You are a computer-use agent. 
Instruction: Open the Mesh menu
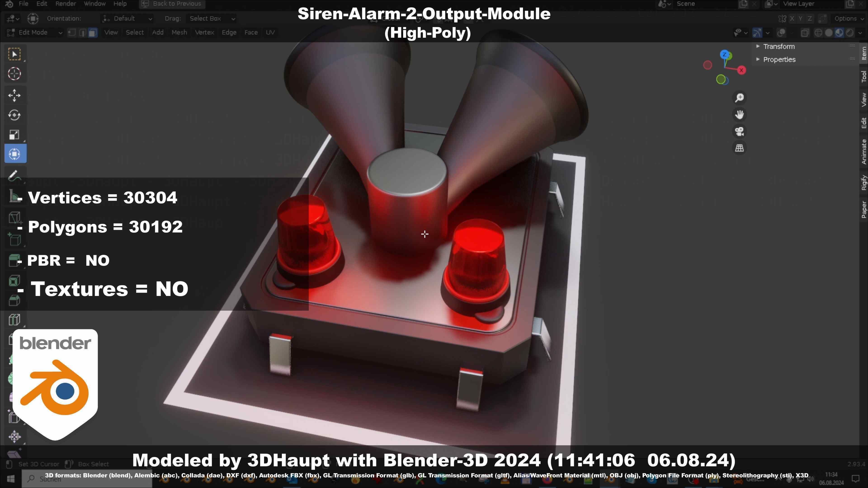coord(179,33)
